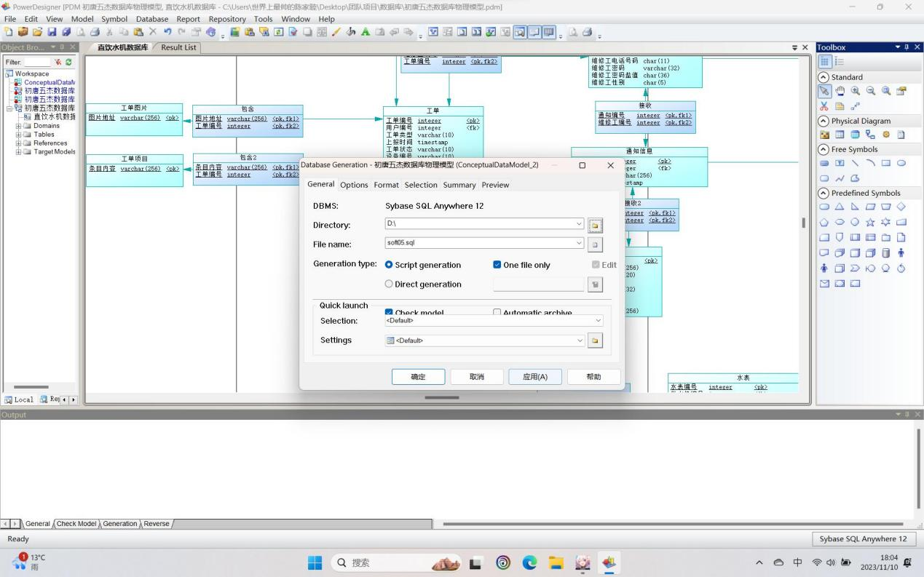Open the Directory dropdown
This screenshot has width=924, height=577.
click(579, 224)
